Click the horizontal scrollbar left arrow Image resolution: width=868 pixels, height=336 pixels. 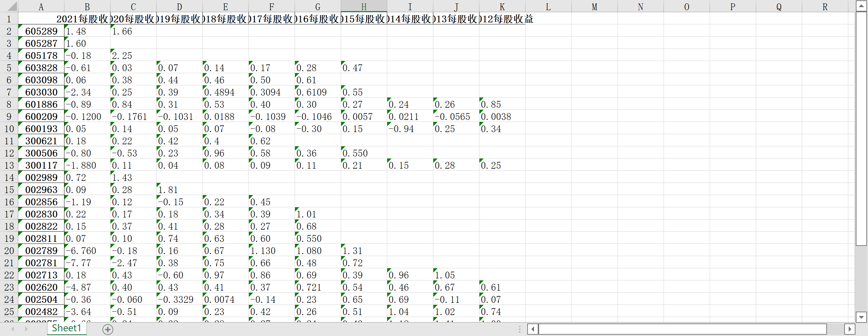(533, 329)
